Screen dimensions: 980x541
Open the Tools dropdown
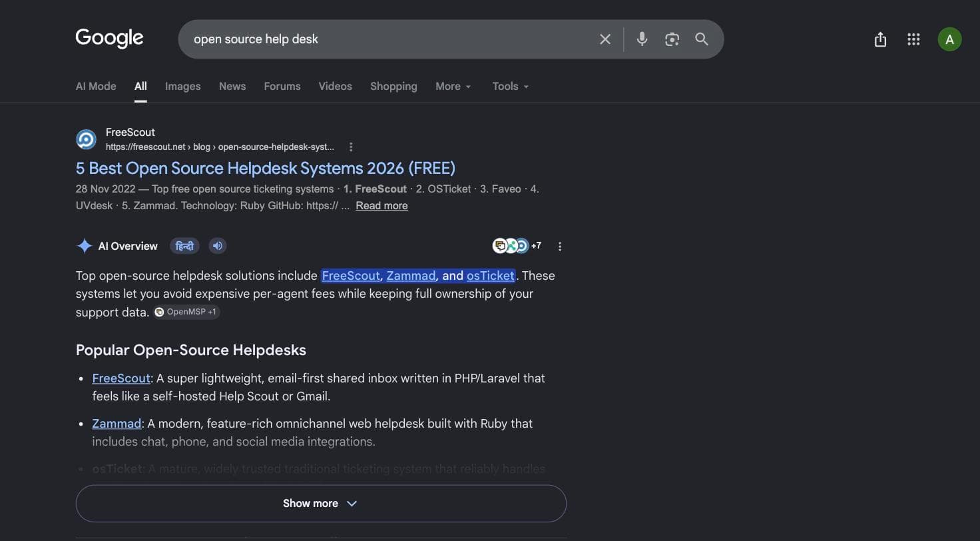[511, 86]
